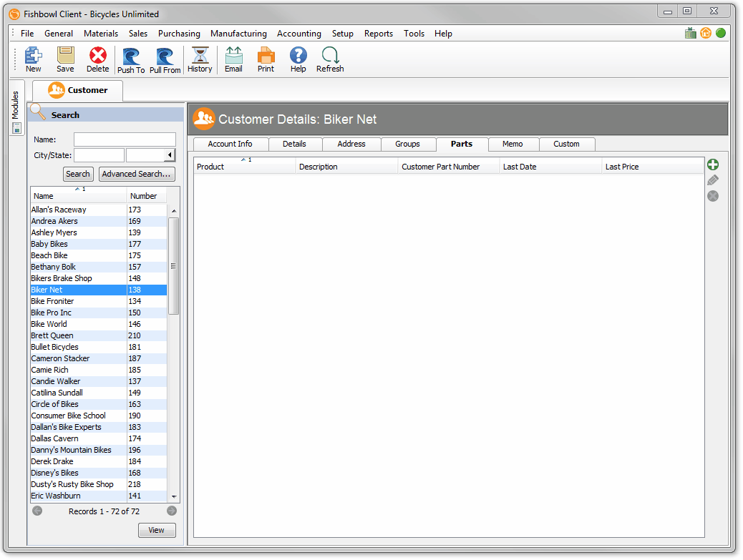The image size is (743, 560).
Task: Open the Reports menu
Action: coord(379,34)
